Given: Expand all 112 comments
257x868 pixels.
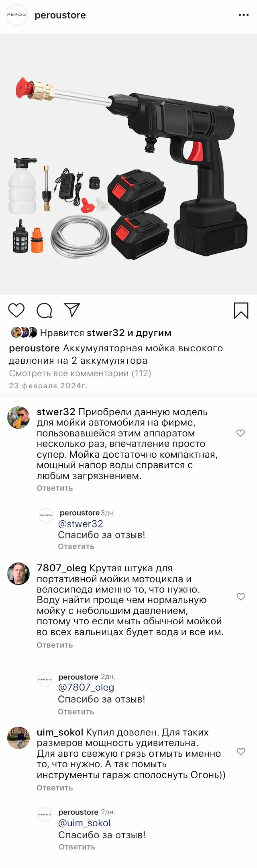Looking at the screenshot, I should pyautogui.click(x=80, y=373).
